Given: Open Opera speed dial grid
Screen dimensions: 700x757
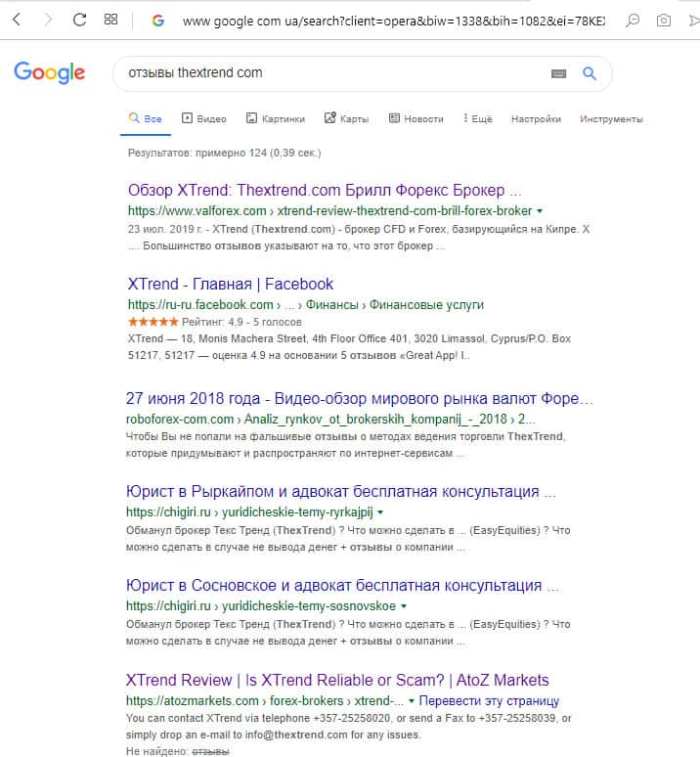Looking at the screenshot, I should (111, 20).
